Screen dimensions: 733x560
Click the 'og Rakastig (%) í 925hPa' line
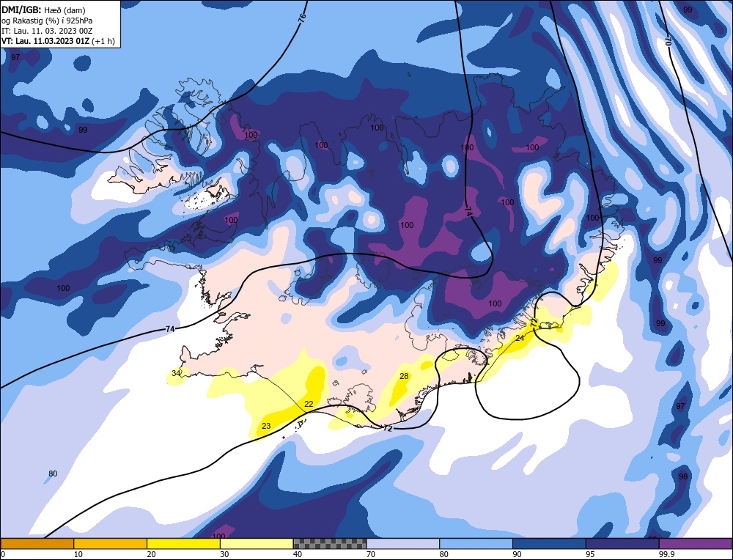[x=47, y=21]
